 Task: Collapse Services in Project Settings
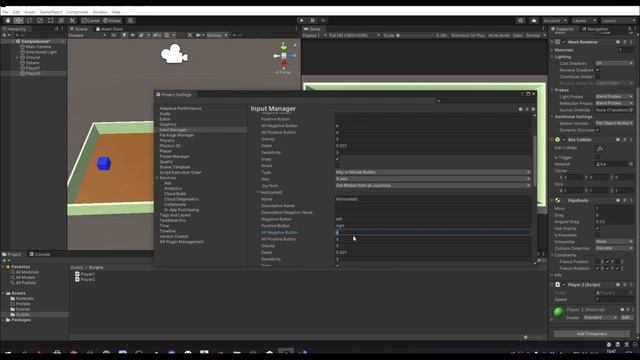point(157,178)
